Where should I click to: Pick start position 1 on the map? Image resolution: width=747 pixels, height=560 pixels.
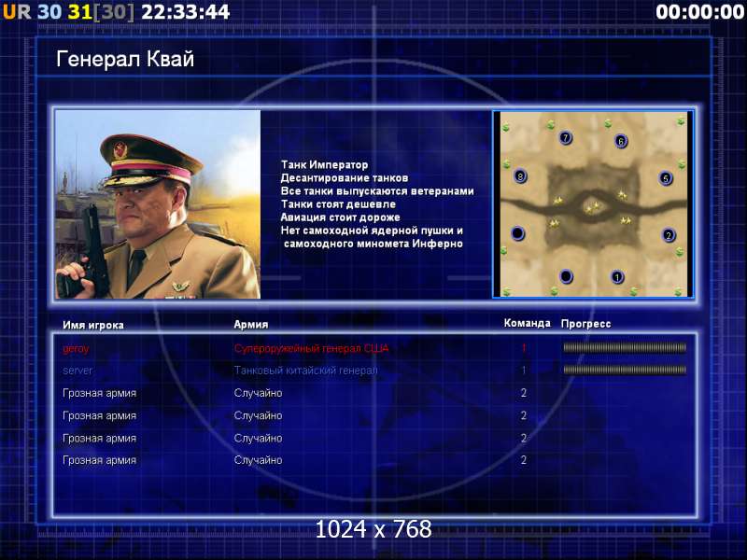click(x=617, y=276)
